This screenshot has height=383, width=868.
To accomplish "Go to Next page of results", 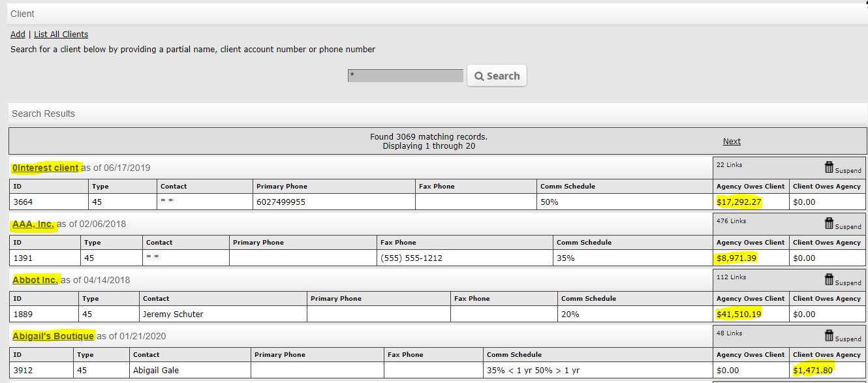I will tap(732, 141).
